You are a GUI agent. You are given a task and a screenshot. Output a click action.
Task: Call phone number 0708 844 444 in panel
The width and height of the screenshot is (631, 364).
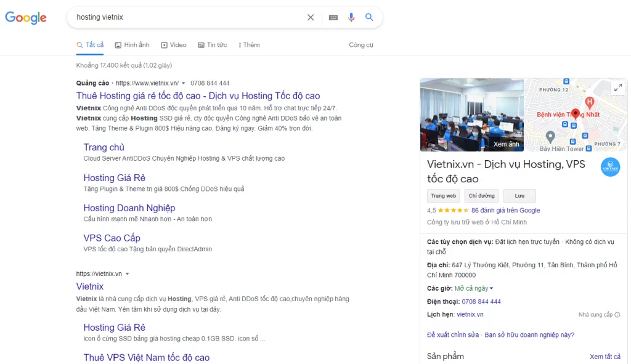tap(481, 302)
